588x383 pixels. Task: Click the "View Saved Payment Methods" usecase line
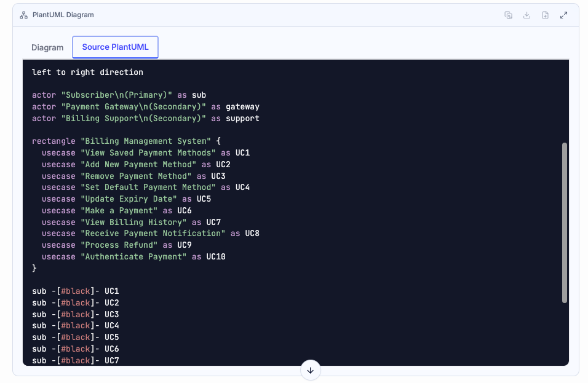(146, 153)
